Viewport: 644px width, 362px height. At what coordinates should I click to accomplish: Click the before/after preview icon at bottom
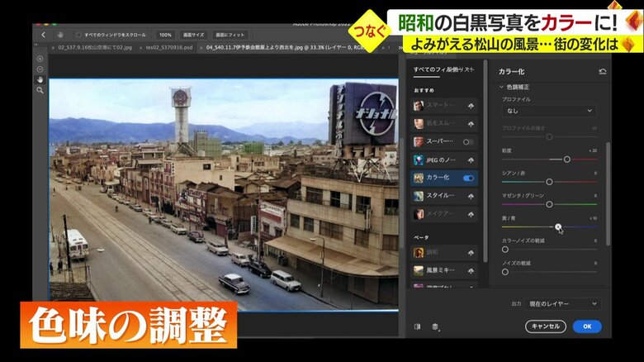(x=417, y=326)
